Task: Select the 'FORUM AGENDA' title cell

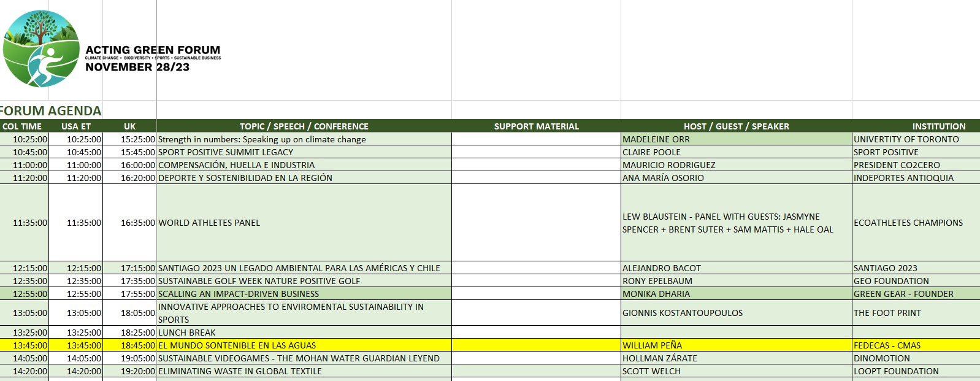Action: click(x=51, y=111)
